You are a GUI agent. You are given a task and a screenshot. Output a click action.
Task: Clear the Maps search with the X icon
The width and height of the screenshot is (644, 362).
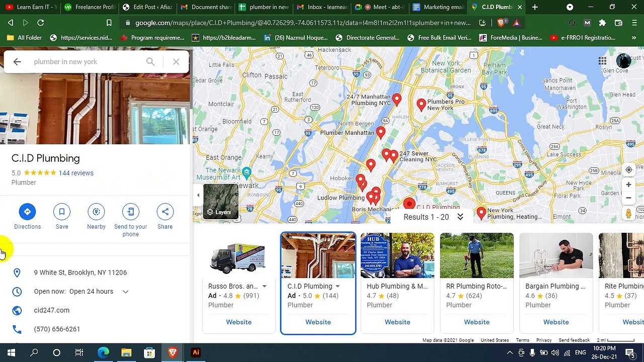176,62
